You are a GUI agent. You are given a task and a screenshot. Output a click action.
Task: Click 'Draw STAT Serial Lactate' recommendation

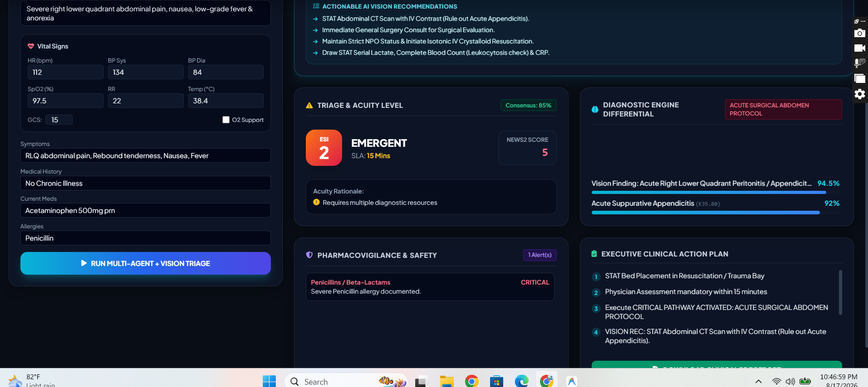point(436,53)
